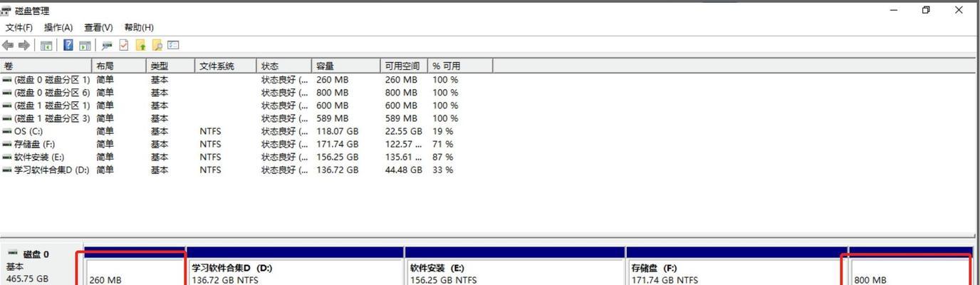Sort by the 类型 column header
The image size is (980, 285).
coord(171,66)
